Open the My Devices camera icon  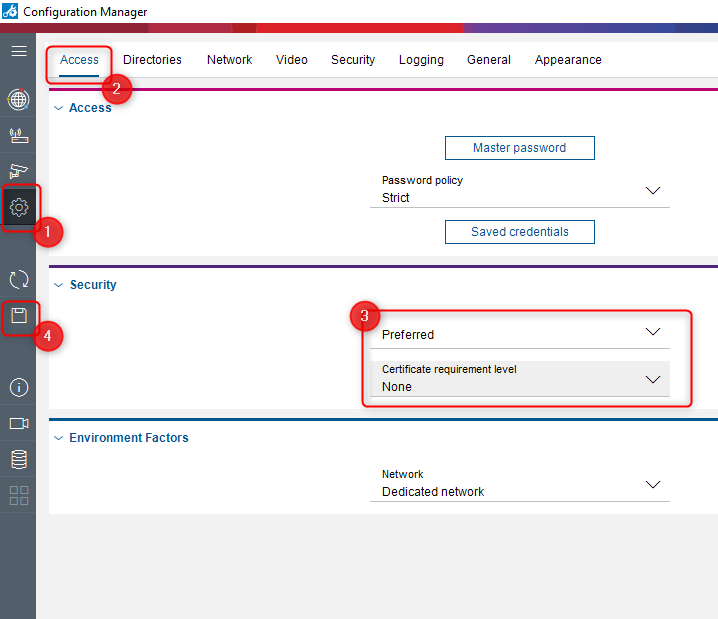(x=18, y=171)
